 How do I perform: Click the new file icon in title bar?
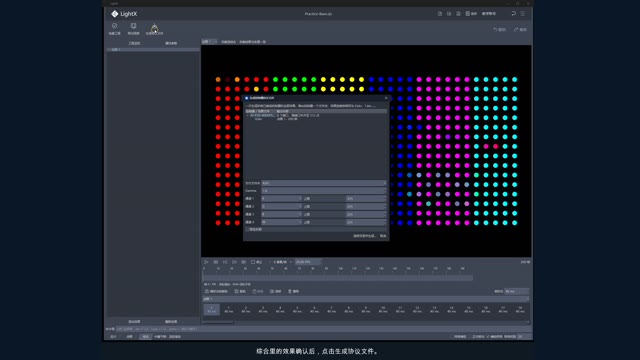440,13
